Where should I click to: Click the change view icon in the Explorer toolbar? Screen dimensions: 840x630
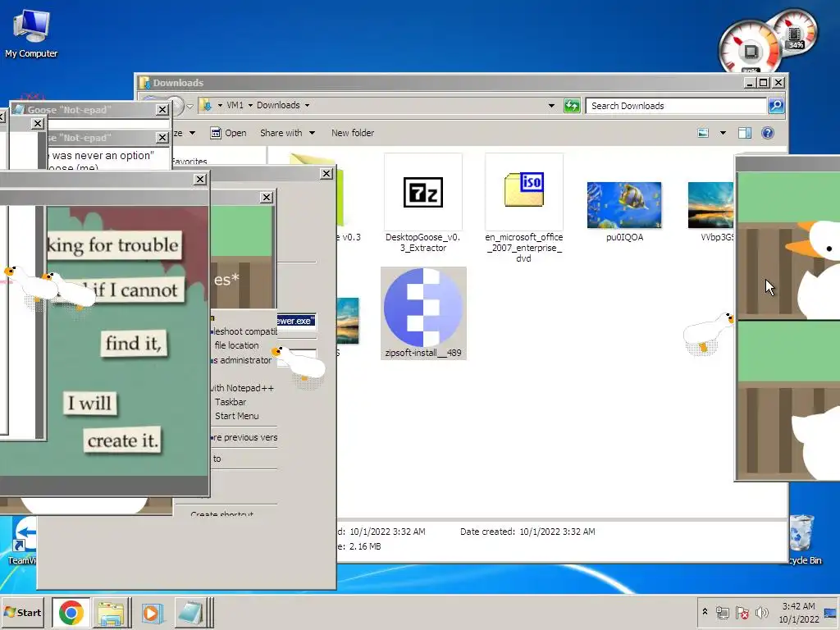(703, 133)
